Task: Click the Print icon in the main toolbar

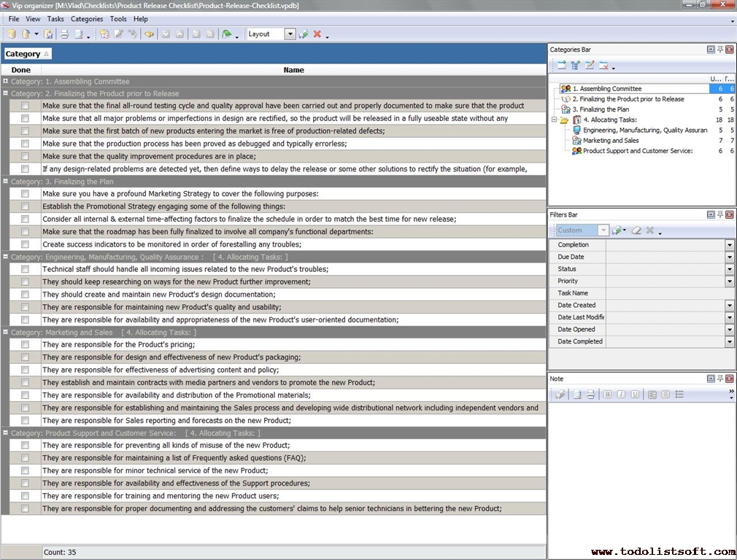Action: pyautogui.click(x=64, y=34)
